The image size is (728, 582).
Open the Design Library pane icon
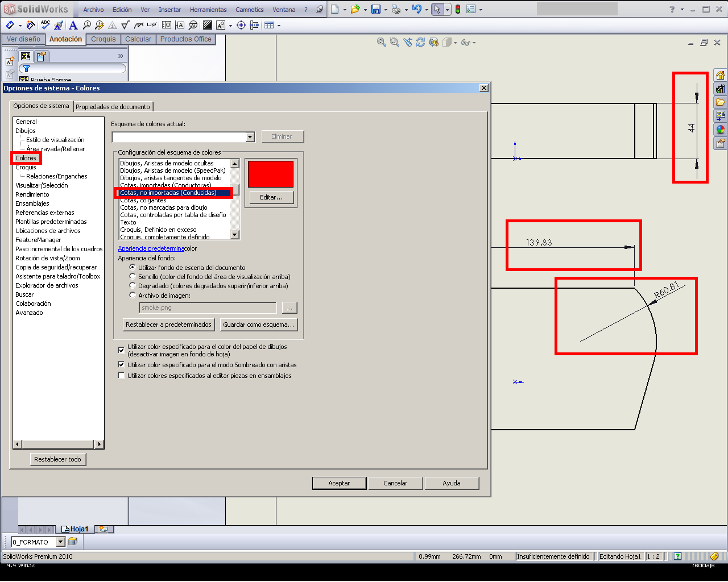click(x=721, y=89)
